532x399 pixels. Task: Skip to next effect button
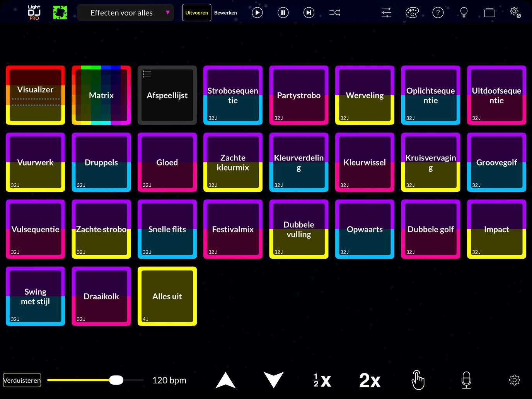pos(309,13)
